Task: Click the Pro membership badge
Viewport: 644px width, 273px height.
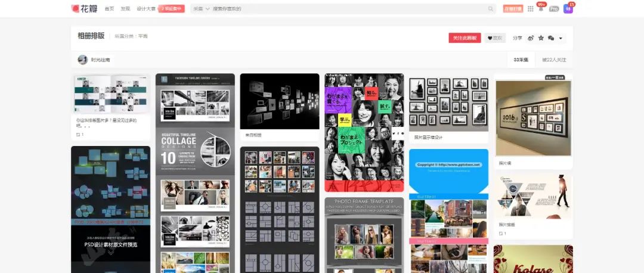Action: (x=554, y=8)
